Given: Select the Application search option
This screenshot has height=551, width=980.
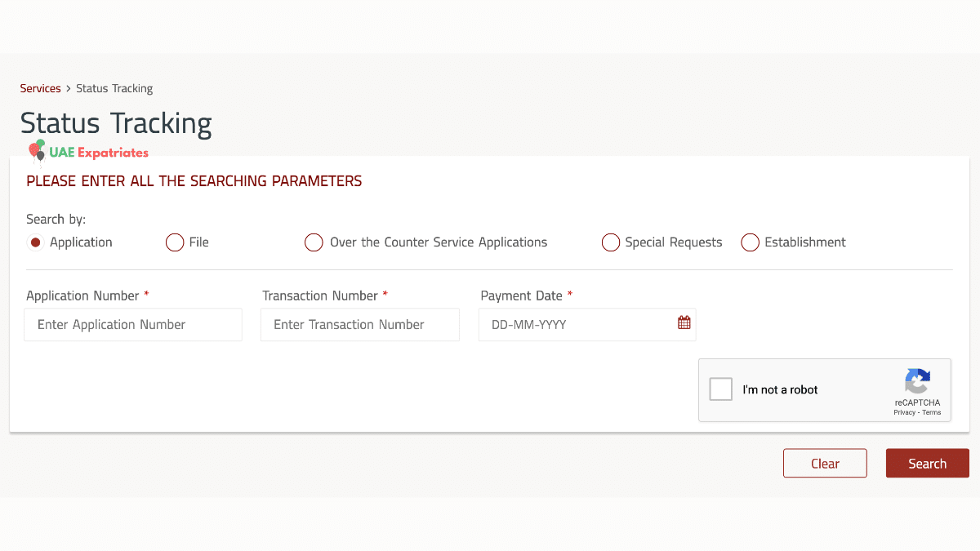Looking at the screenshot, I should [x=35, y=242].
